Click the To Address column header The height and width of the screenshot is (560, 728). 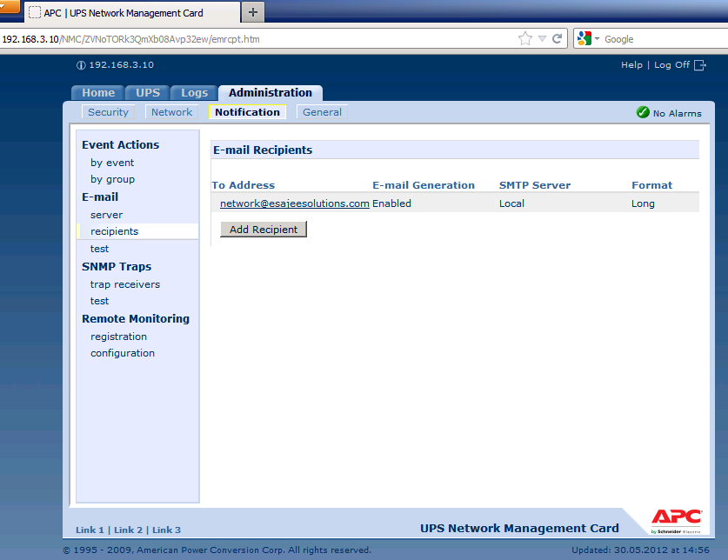pos(243,185)
